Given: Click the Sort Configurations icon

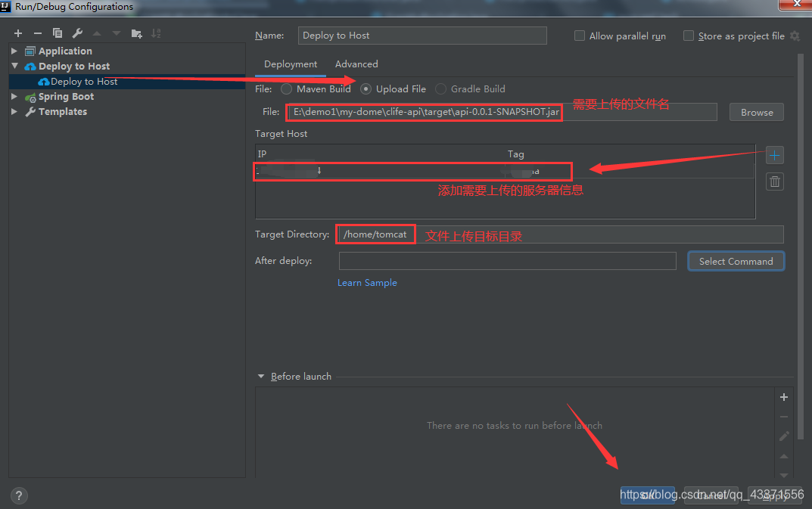Looking at the screenshot, I should coord(155,33).
